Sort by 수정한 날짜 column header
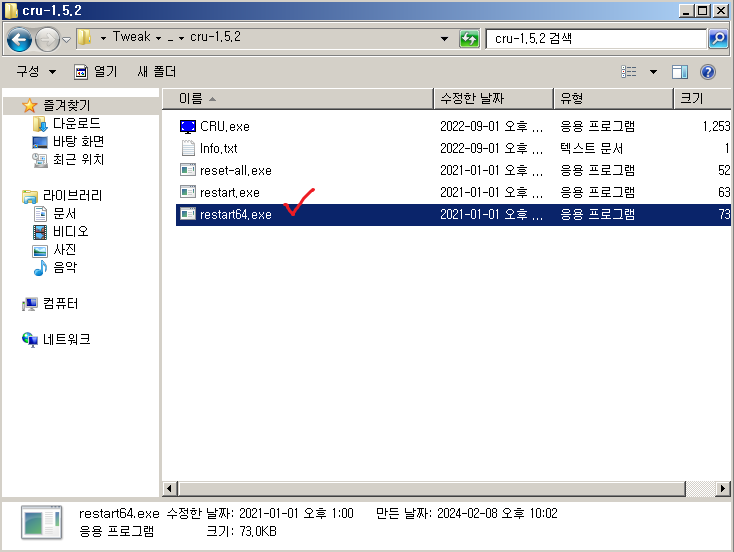 point(492,98)
